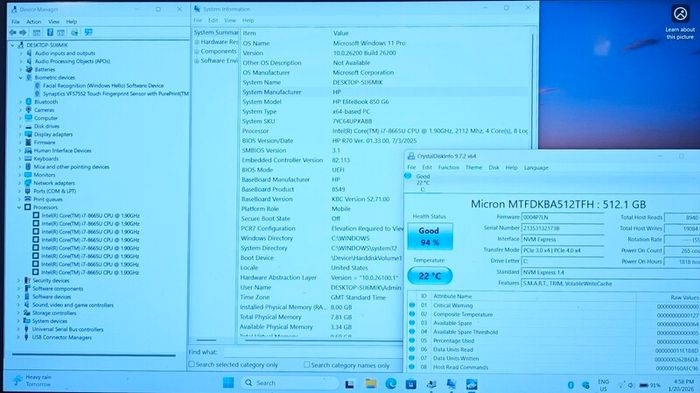Click the Good health status disk icon
Screen dimensions: 700x393
(408, 176)
